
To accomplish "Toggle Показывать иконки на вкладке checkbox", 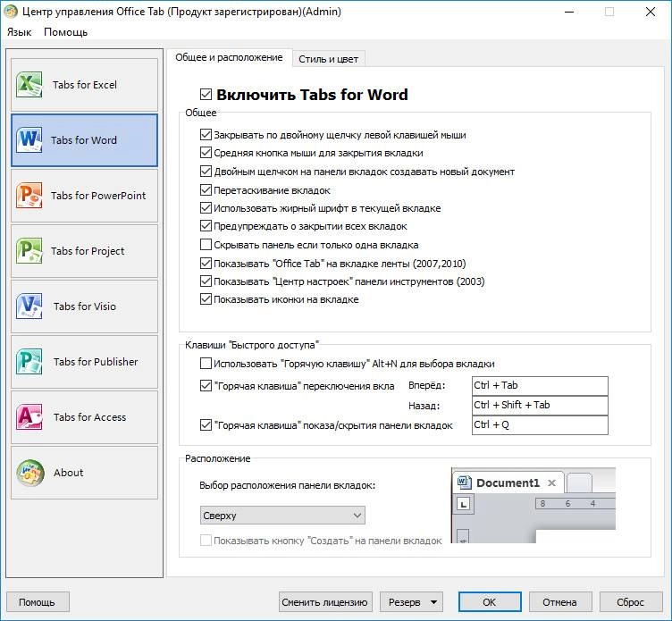I will click(x=206, y=299).
